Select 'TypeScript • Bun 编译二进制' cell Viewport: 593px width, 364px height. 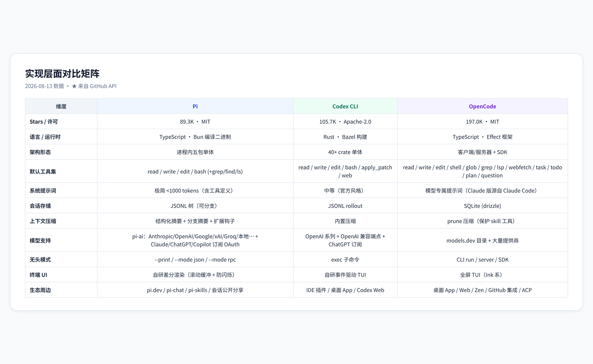(195, 137)
